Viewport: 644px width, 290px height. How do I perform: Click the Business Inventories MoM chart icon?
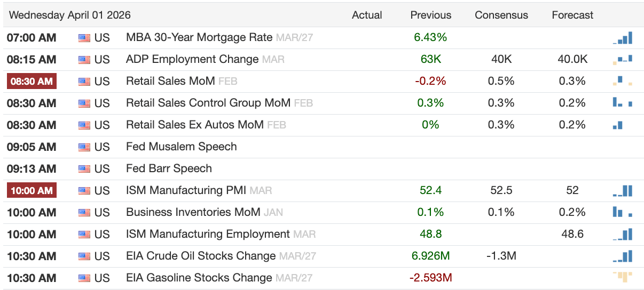623,212
